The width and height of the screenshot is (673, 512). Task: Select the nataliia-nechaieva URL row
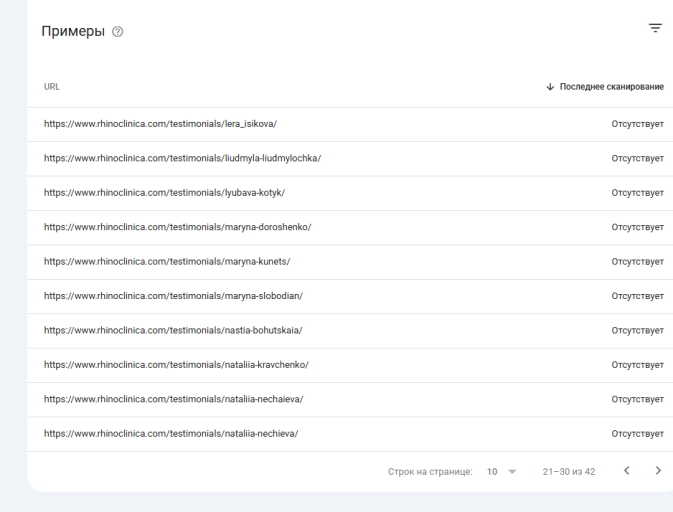[x=350, y=399]
